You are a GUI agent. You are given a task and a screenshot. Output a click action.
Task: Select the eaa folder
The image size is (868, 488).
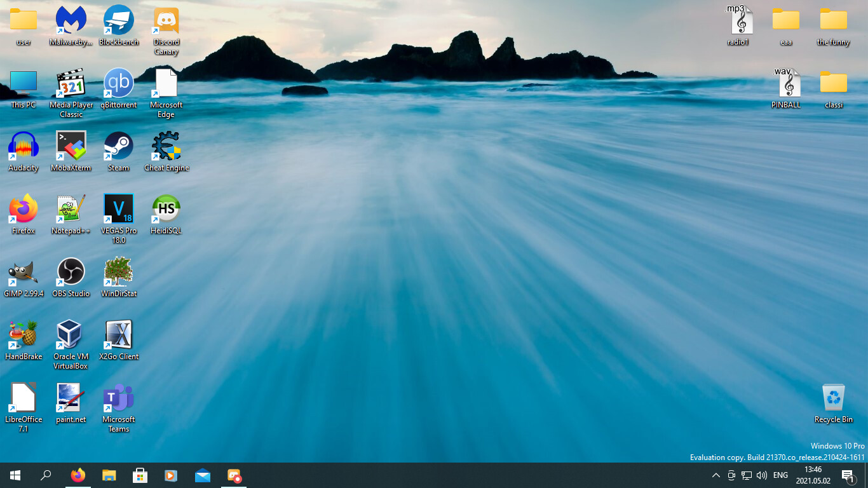coord(786,26)
